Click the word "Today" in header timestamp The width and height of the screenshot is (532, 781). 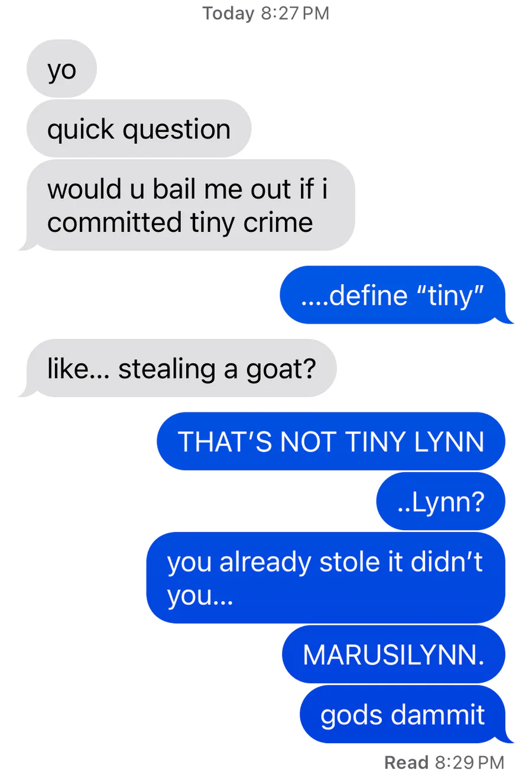click(228, 13)
